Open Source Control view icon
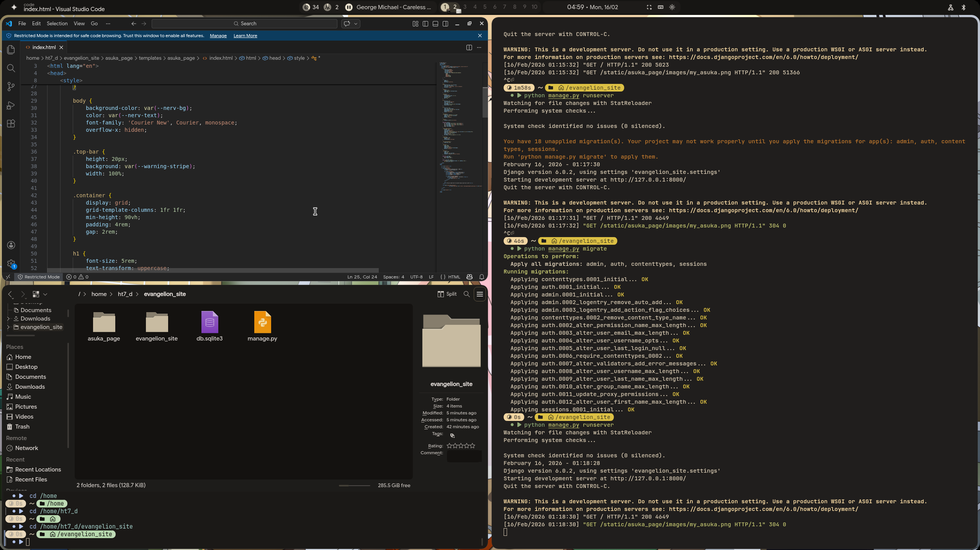 pos(11,87)
